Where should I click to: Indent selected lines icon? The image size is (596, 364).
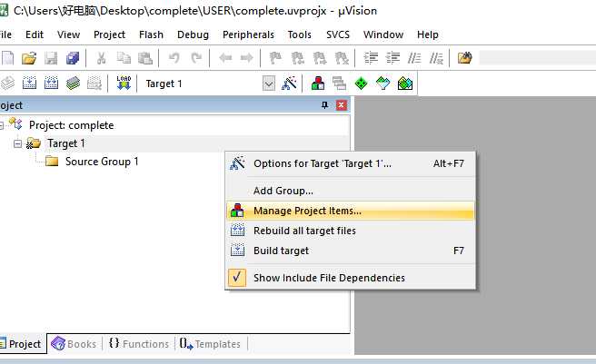click(x=371, y=58)
